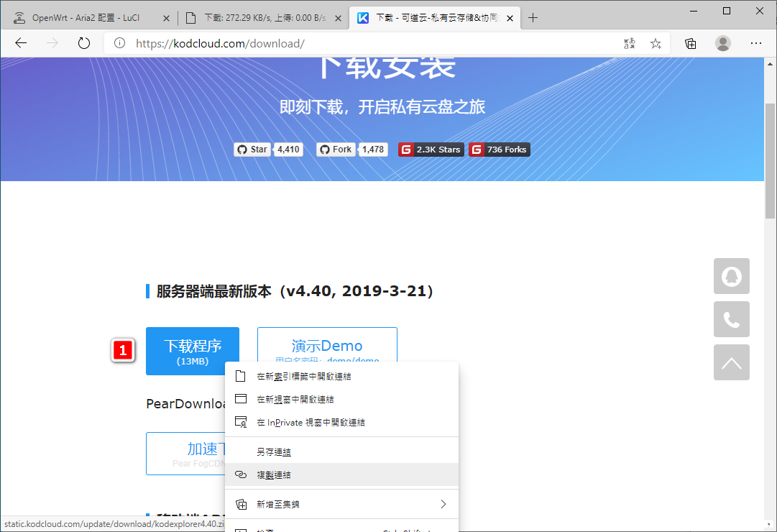777x532 pixels.
Task: Open the Gitee 736 Forks badge
Action: click(500, 150)
